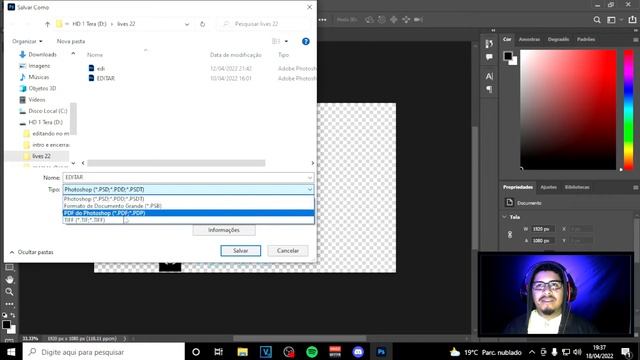Click the Pesquisar lives 22 search box
This screenshot has width=640, height=360.
click(265, 24)
